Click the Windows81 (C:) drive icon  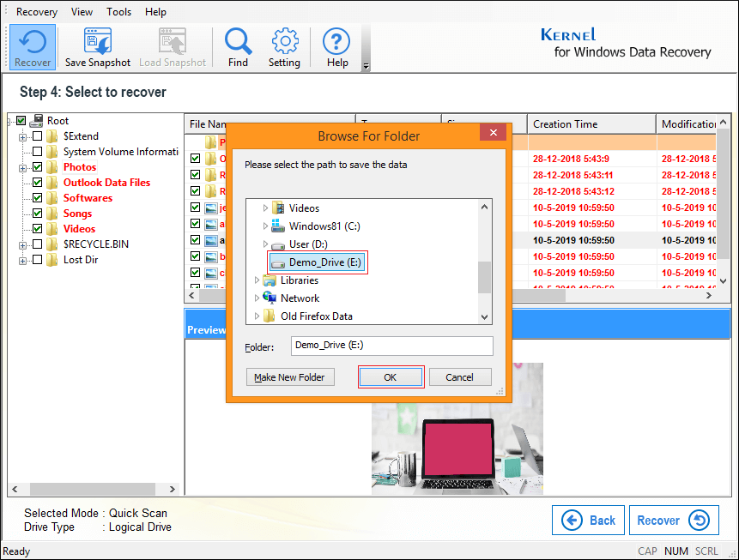coord(277,226)
